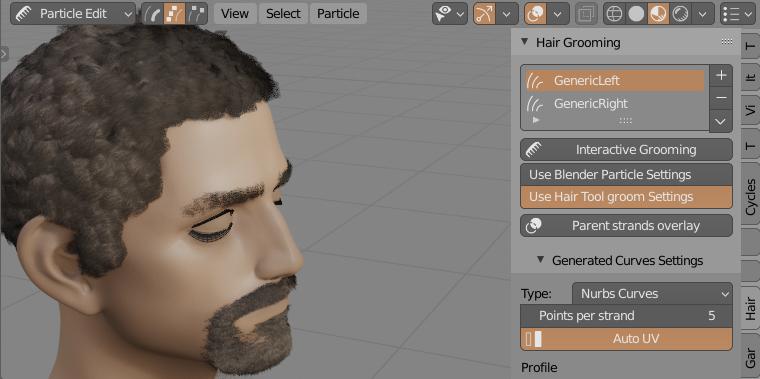This screenshot has width=760, height=379.
Task: Toggle the viewport overlays button
Action: click(536, 14)
